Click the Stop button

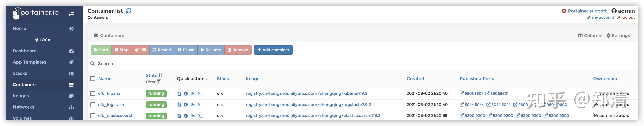(x=121, y=50)
